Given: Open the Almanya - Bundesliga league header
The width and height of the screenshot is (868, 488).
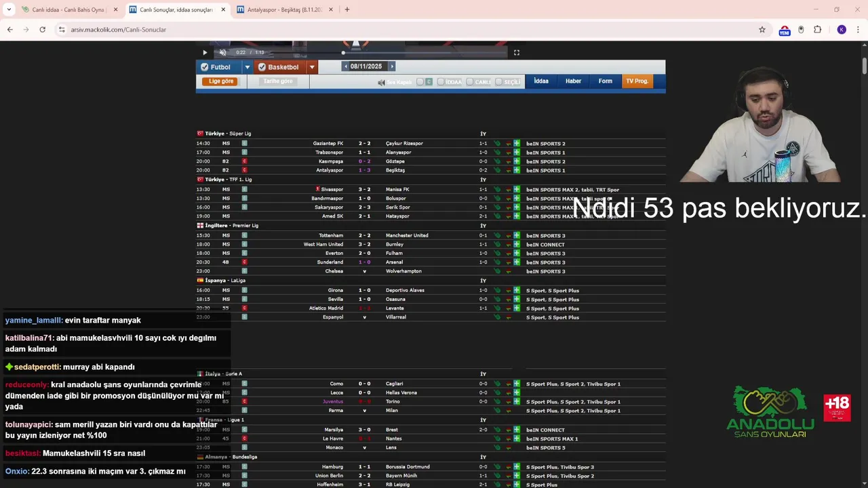Looking at the screenshot, I should coord(231,457).
